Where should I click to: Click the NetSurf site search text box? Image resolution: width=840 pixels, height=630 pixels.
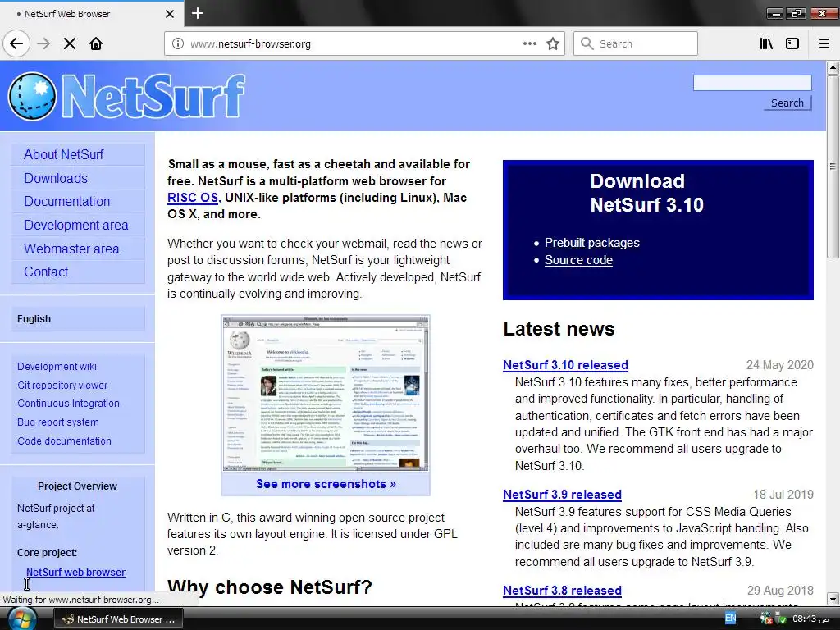[x=752, y=83]
